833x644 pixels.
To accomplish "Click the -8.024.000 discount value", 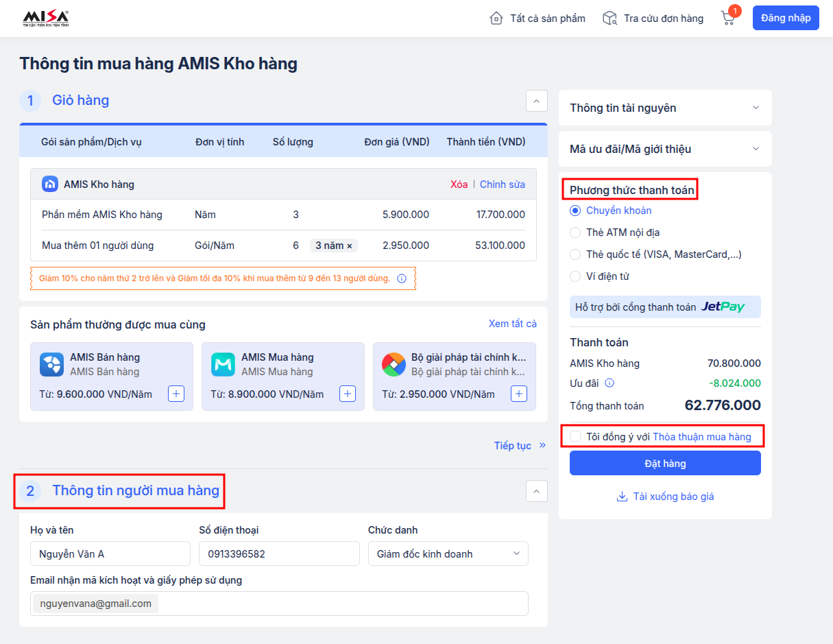I will pyautogui.click(x=734, y=383).
